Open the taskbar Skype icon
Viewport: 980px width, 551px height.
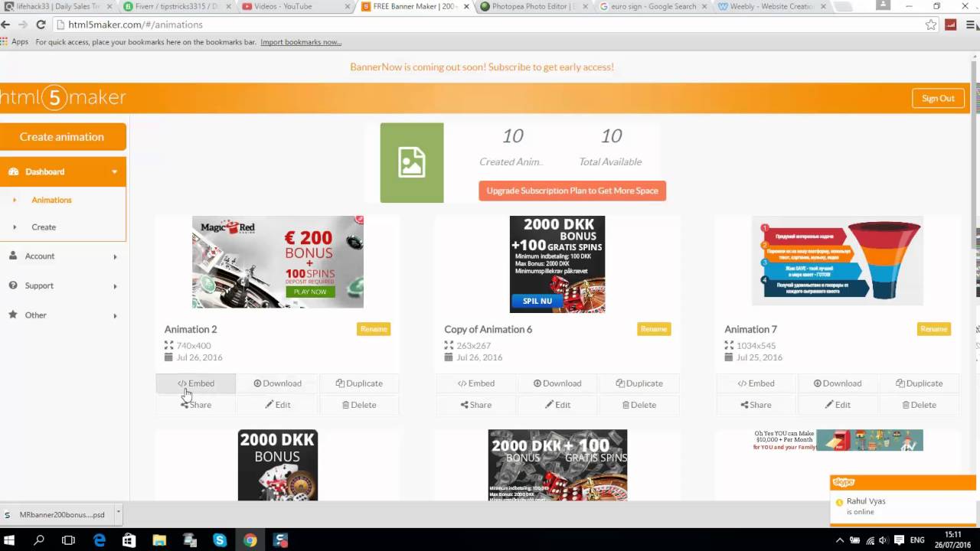tap(220, 540)
